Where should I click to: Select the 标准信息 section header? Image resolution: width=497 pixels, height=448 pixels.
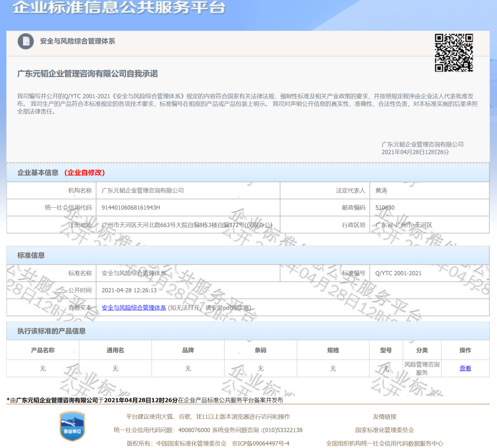pos(31,256)
